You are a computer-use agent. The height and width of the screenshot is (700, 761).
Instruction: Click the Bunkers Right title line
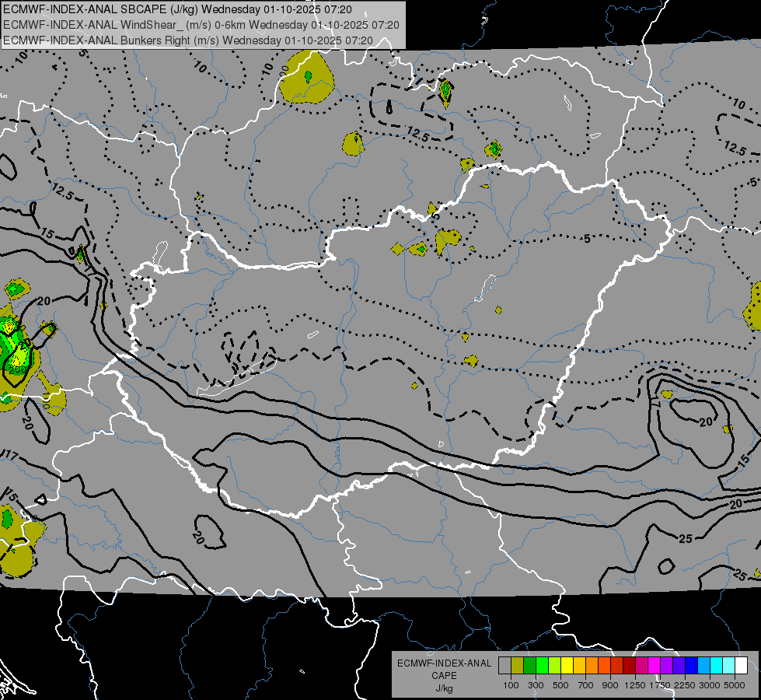201,39
